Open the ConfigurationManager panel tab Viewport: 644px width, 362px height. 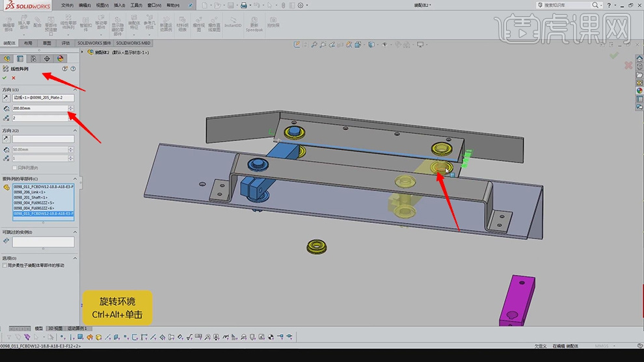tap(34, 58)
